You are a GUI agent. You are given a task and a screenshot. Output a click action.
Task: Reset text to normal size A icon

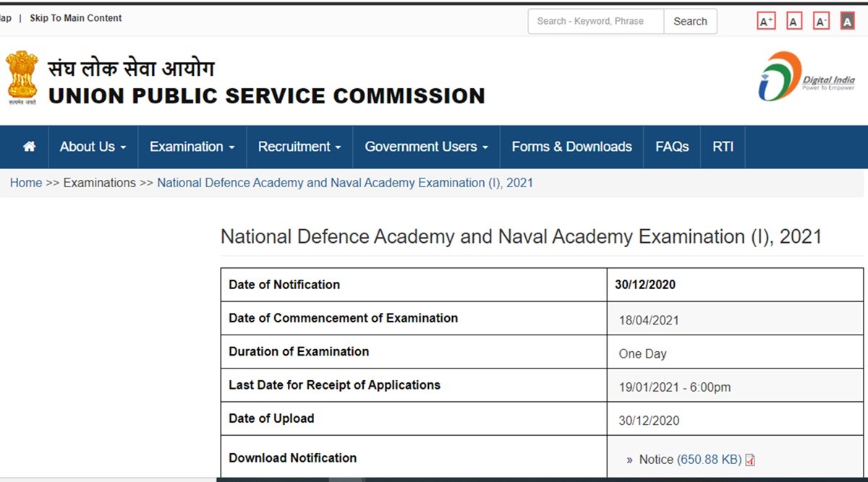pyautogui.click(x=794, y=21)
